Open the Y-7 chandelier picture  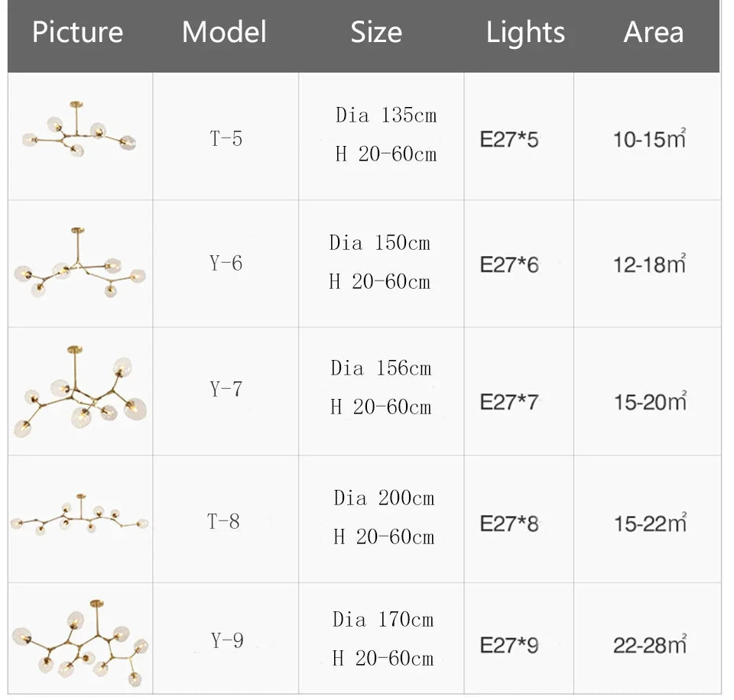[x=80, y=393]
